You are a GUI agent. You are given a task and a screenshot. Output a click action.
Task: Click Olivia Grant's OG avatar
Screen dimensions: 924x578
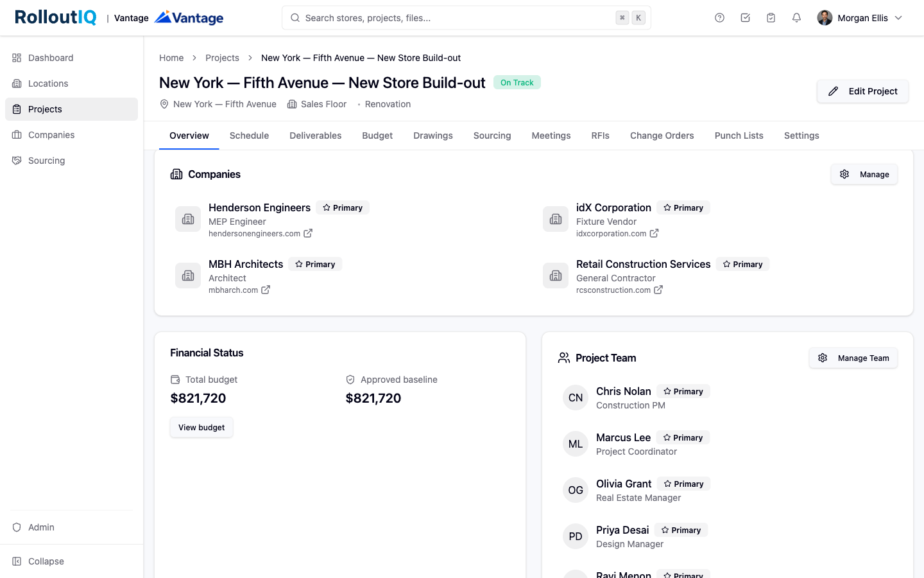(x=576, y=490)
